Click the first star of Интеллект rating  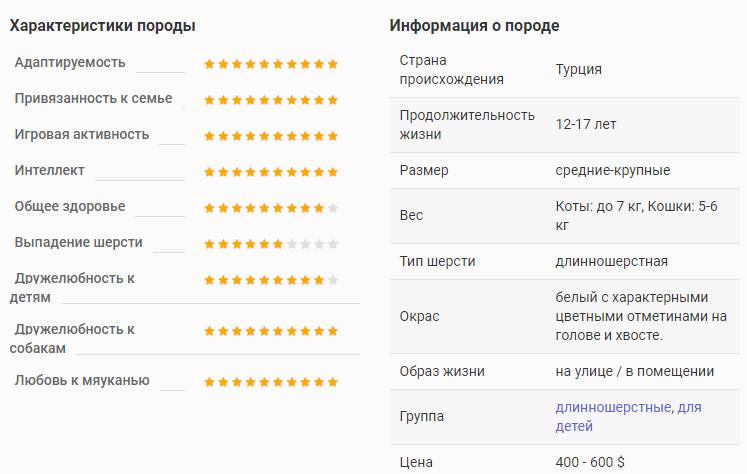(209, 172)
